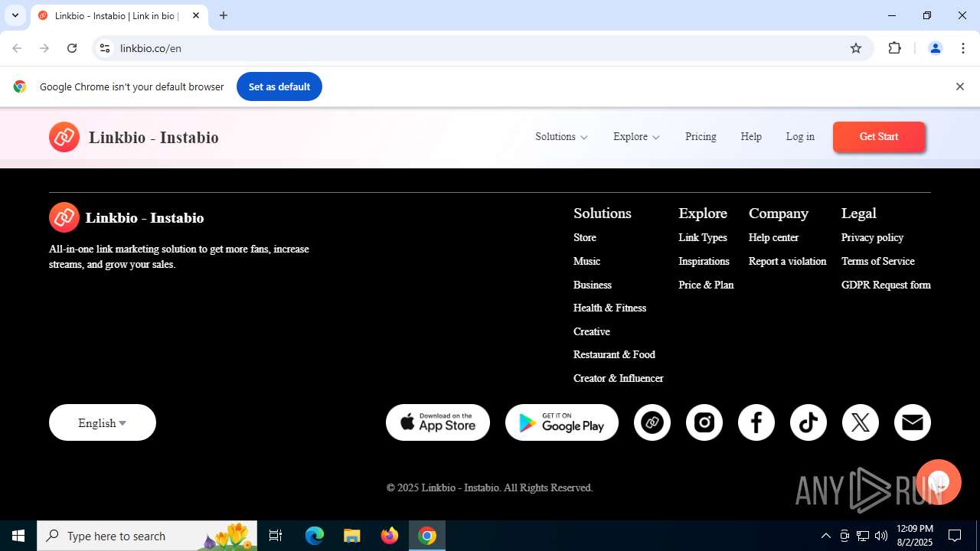Screen dimensions: 980x551
Task: Open Report a violation link
Action: (x=788, y=261)
